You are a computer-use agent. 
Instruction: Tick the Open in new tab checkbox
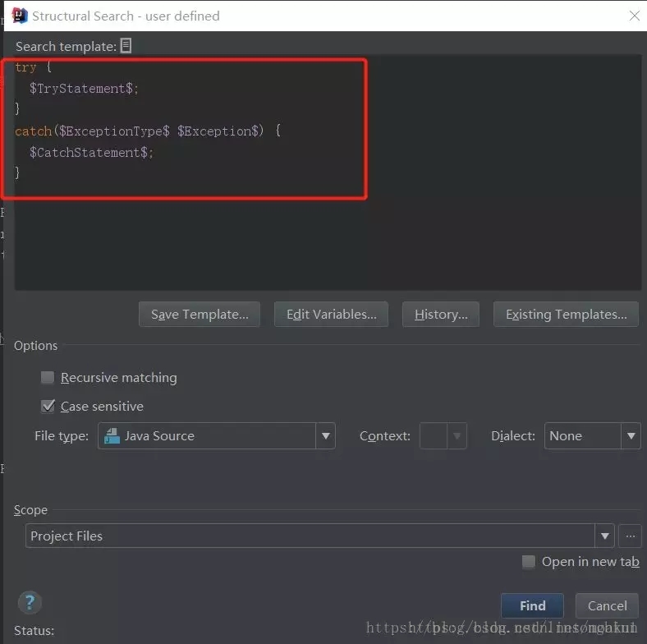[x=529, y=561]
